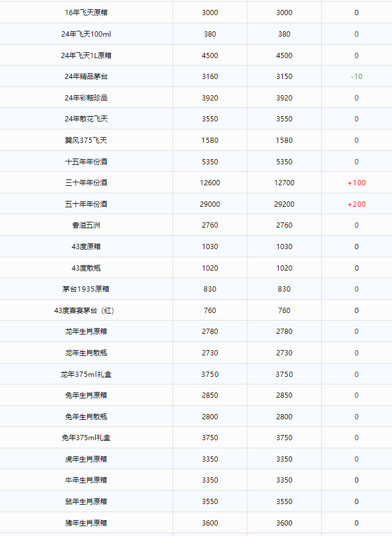The image size is (392, 536).
Task: Click the 24年精品茅台 product name
Action: tap(86, 77)
